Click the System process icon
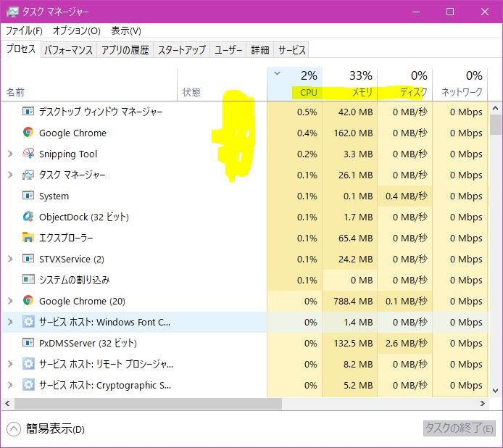This screenshot has height=448, width=503. click(x=28, y=196)
